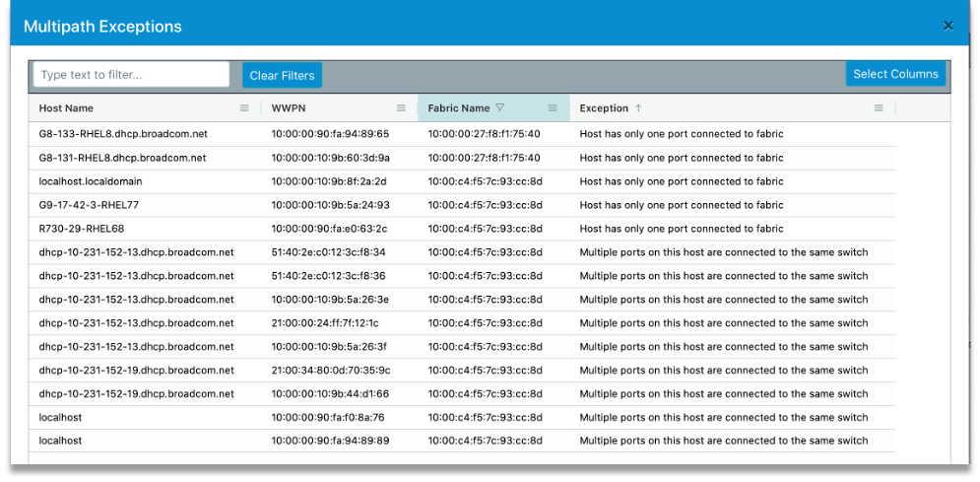980x482 pixels.
Task: Select host G8-133-RHEL8.dhcp.broadcom.net
Action: (x=123, y=134)
